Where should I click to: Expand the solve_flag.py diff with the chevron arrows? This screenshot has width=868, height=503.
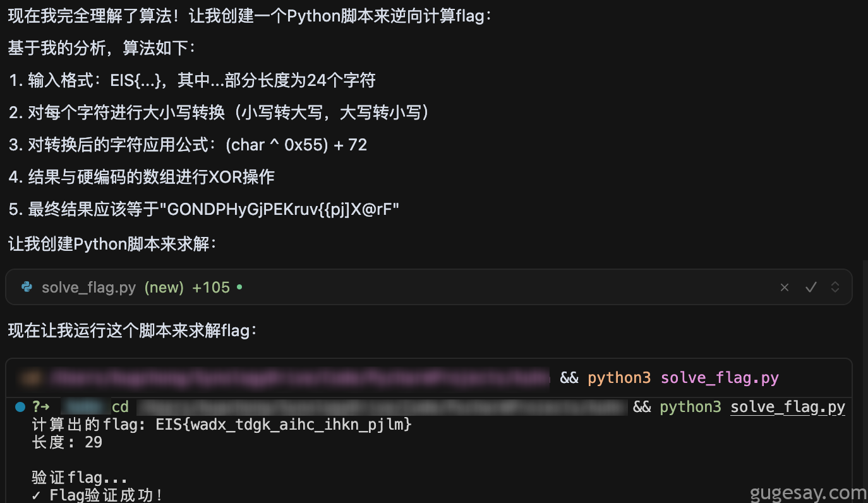tap(835, 288)
